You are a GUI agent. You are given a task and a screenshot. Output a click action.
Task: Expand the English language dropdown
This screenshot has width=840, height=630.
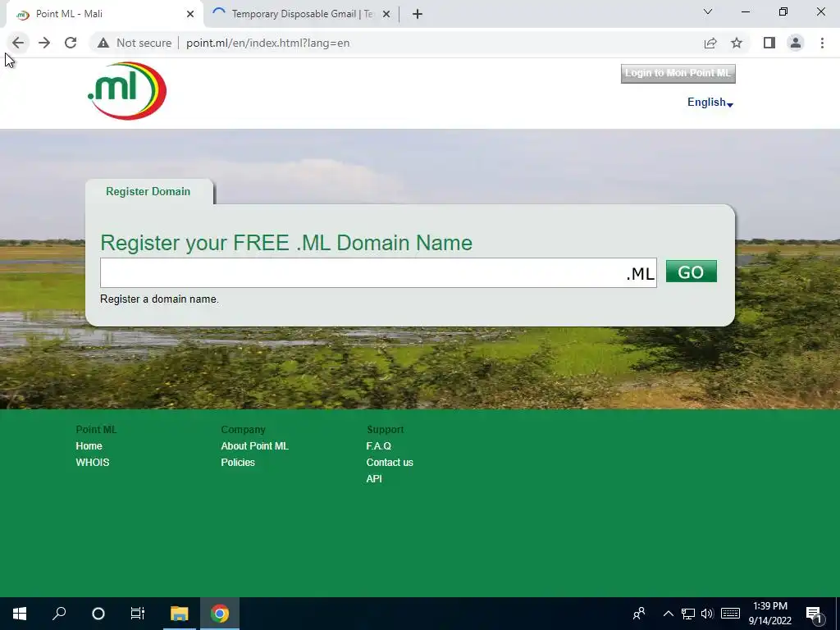pyautogui.click(x=710, y=103)
